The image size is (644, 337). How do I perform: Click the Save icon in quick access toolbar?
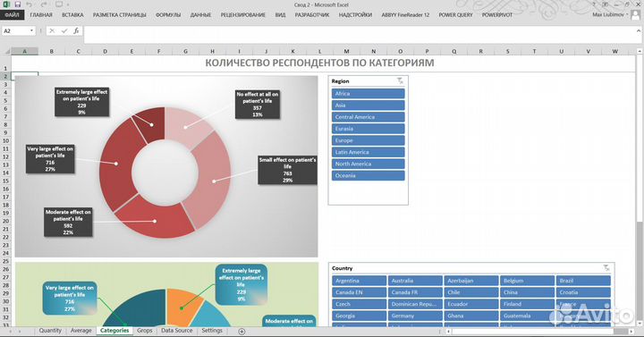click(x=17, y=4)
